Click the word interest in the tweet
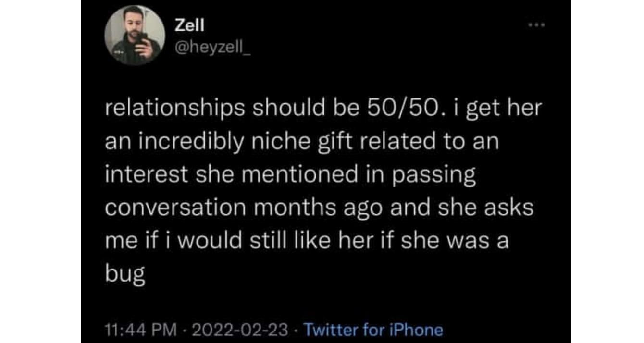This screenshot has width=644, height=343. (146, 175)
